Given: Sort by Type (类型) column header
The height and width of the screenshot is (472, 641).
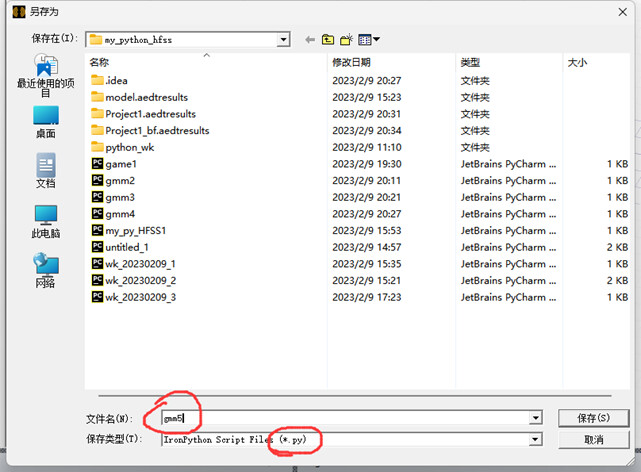Looking at the screenshot, I should point(470,63).
